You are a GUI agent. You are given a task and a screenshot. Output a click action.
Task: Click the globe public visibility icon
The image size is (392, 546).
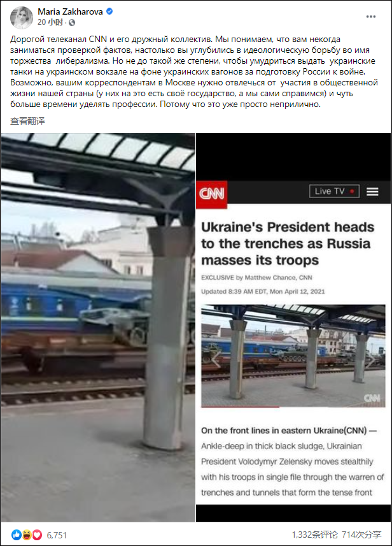point(72,23)
